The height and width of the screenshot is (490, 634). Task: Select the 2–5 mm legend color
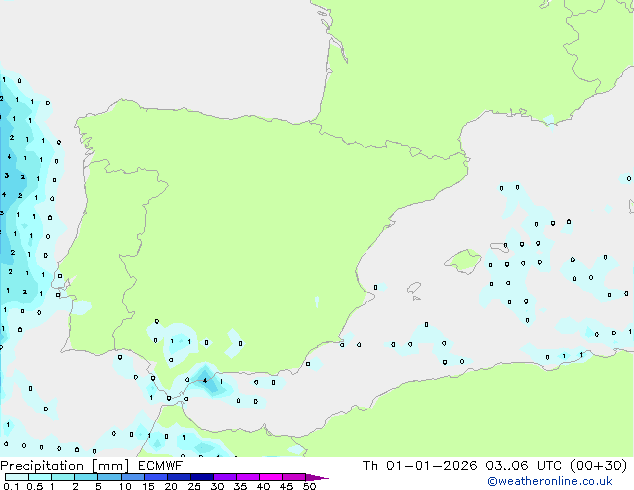pos(86,477)
